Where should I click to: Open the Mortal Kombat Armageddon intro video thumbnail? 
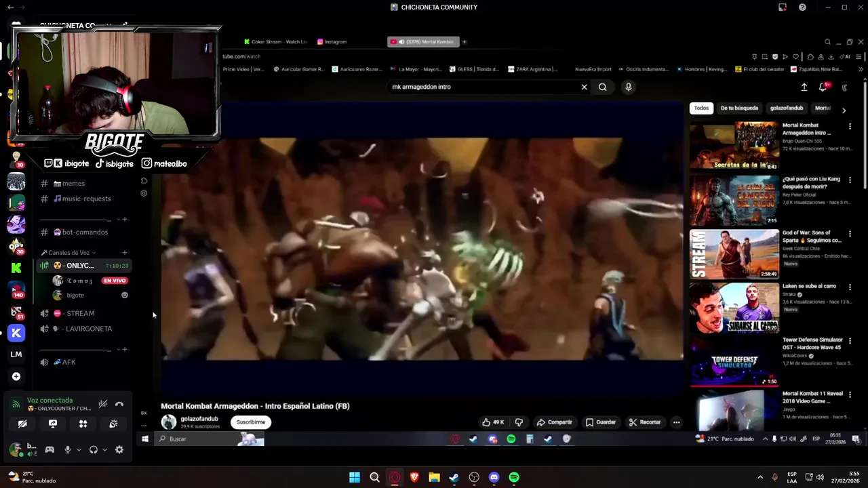click(x=734, y=146)
